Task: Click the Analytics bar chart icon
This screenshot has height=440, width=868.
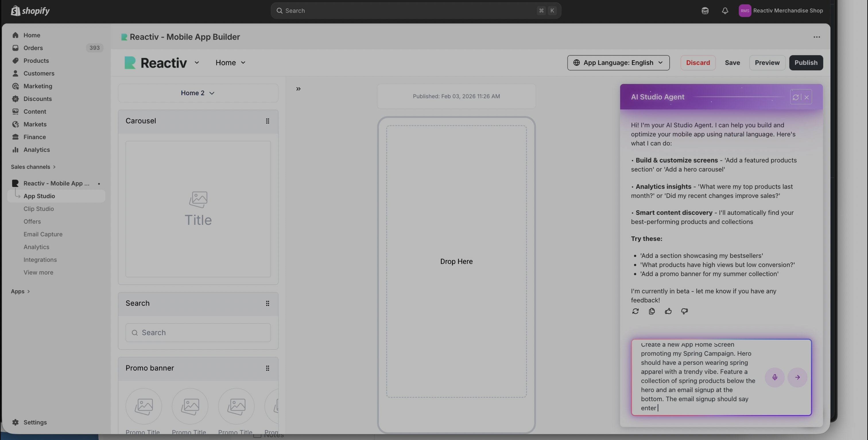Action: 15,150
